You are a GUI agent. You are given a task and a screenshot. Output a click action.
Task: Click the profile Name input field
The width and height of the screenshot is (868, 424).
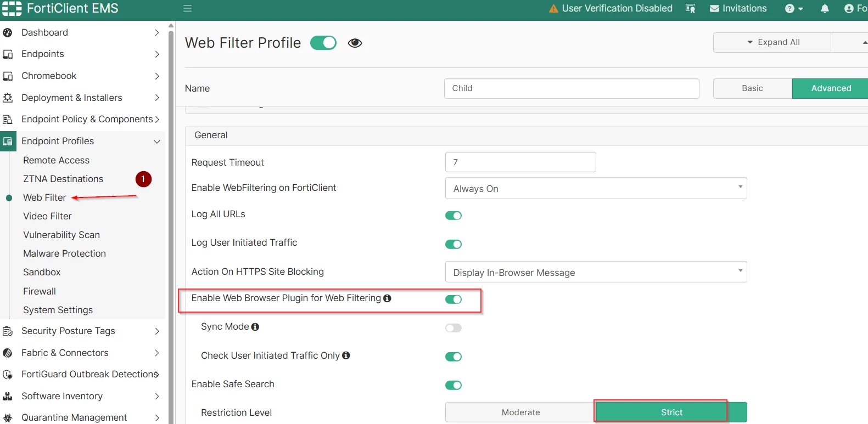(572, 88)
